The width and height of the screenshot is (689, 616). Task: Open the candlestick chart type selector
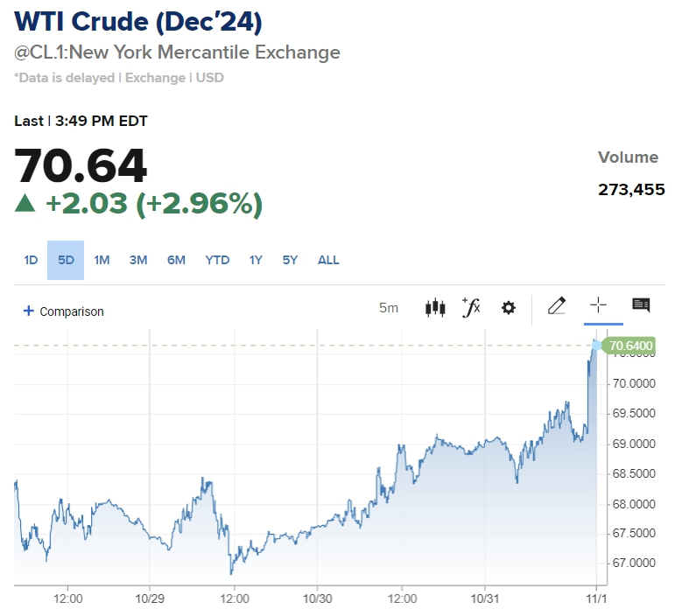coord(435,307)
